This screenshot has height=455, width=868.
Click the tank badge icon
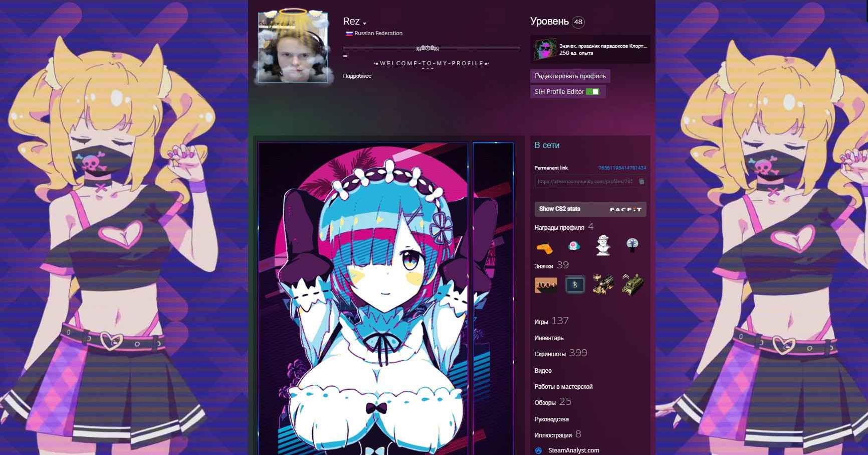click(x=632, y=284)
